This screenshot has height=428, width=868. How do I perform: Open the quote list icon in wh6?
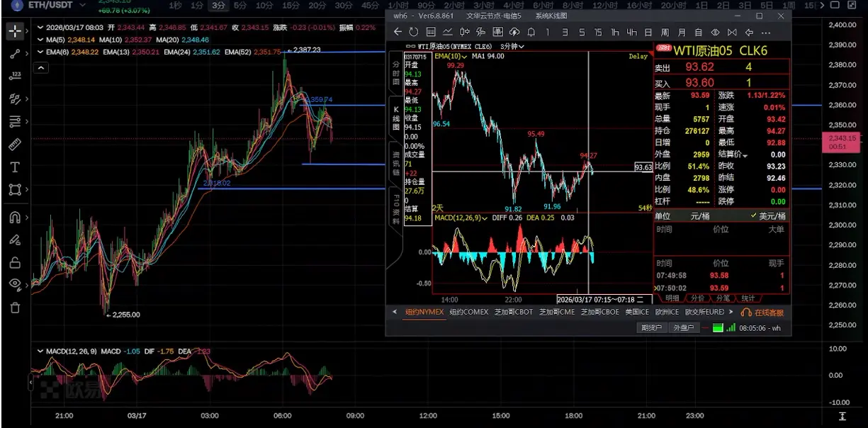tap(431, 32)
